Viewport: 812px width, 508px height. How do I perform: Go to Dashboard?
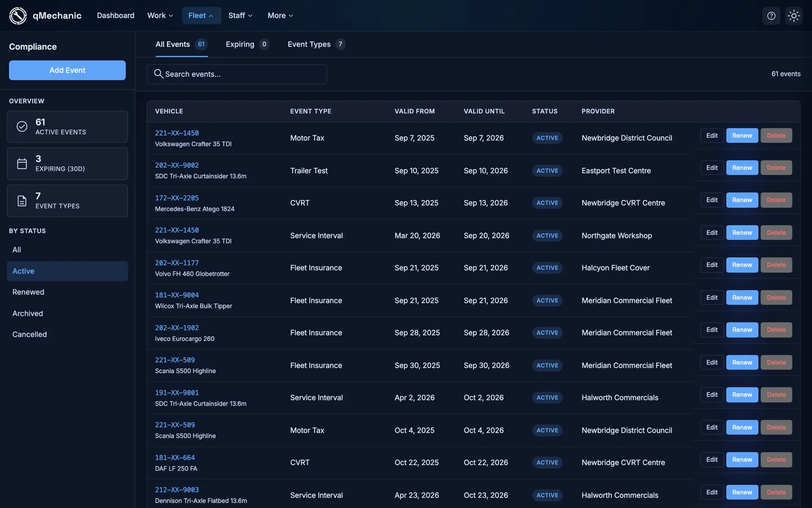click(116, 16)
